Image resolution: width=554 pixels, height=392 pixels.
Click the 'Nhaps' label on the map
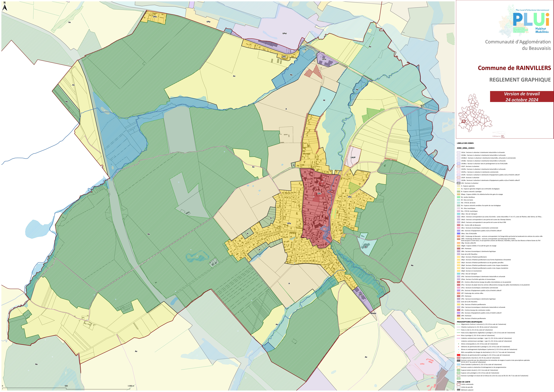tap(373, 313)
